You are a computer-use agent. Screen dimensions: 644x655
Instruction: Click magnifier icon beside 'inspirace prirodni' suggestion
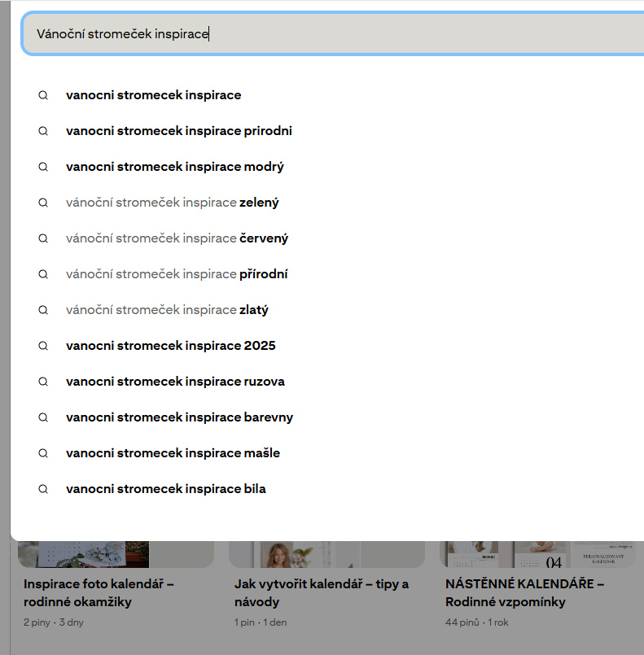tap(44, 131)
